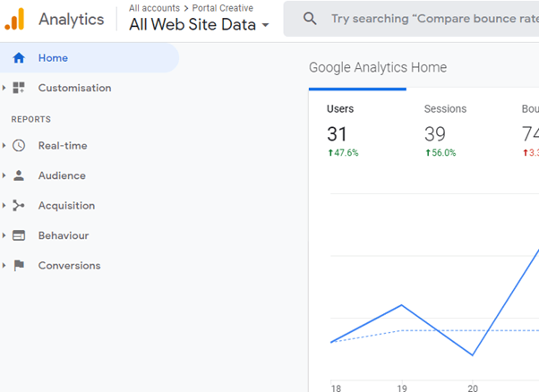Click the search magnifier icon
This screenshot has height=392, width=539.
click(x=310, y=19)
